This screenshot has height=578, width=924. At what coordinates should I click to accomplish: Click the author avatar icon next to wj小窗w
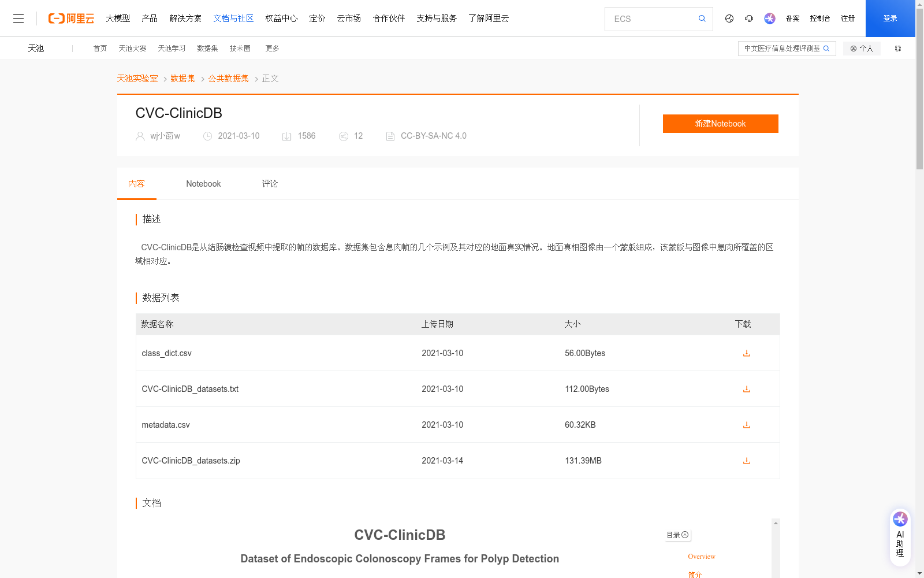(140, 136)
